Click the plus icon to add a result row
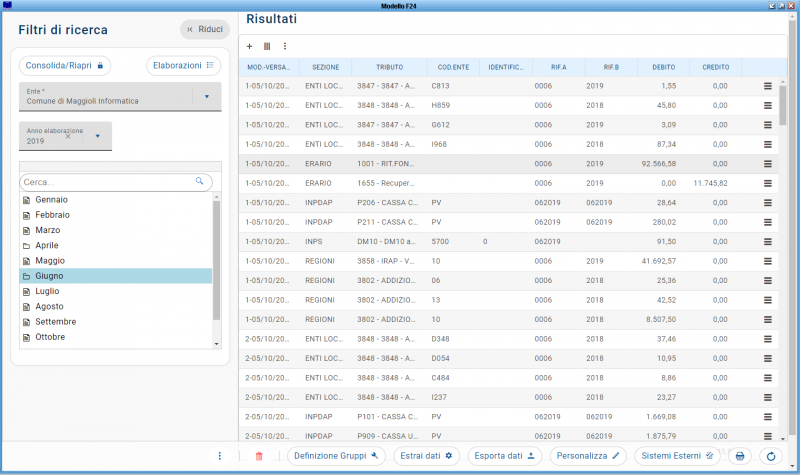Screen dimensions: 800x475 coord(249,46)
